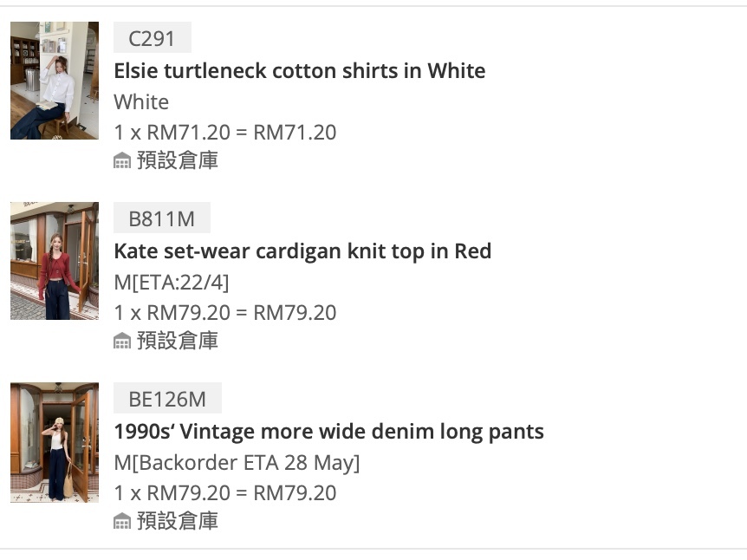
Task: Open the Elsie turtleneck shirt product thumbnail
Action: click(x=55, y=81)
